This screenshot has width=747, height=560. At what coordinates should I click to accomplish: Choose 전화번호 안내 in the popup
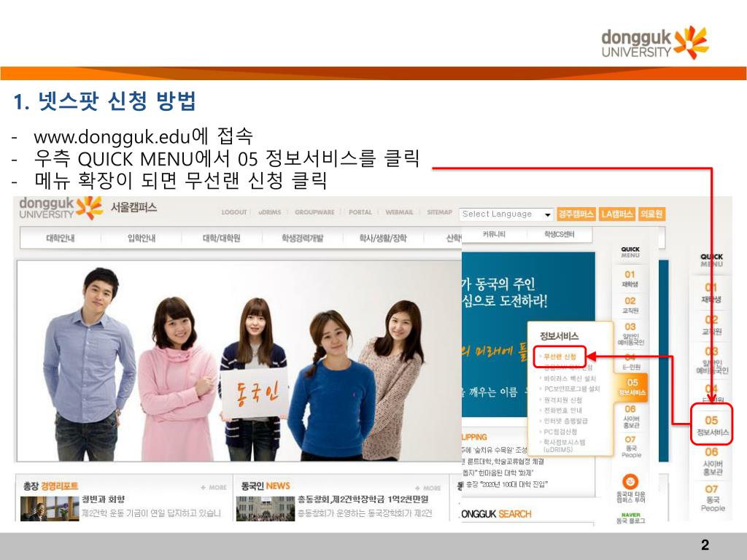click(562, 411)
